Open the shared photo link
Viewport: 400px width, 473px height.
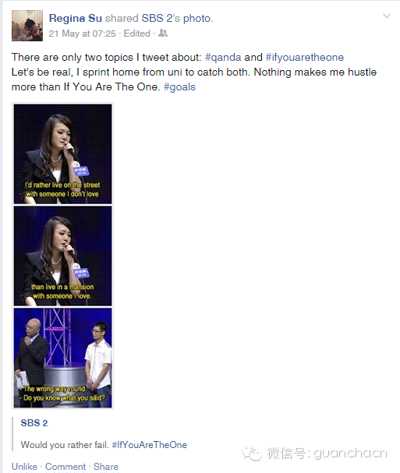point(197,18)
